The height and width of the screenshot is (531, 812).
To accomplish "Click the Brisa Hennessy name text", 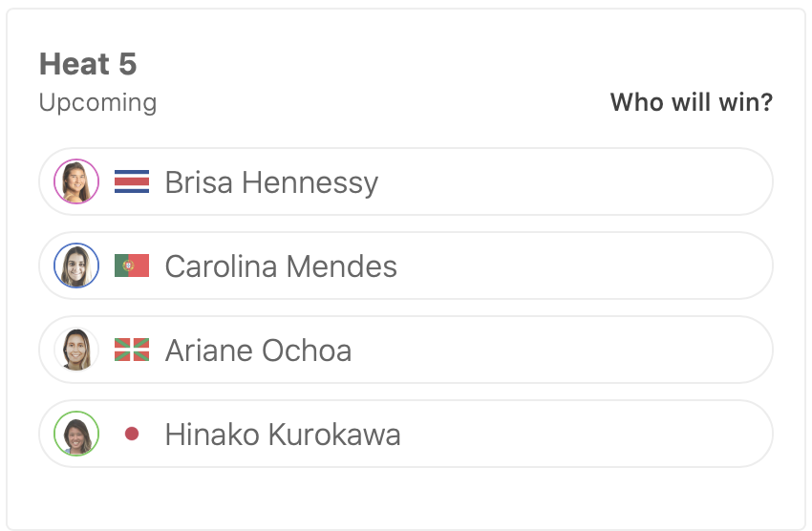I will pos(271,181).
